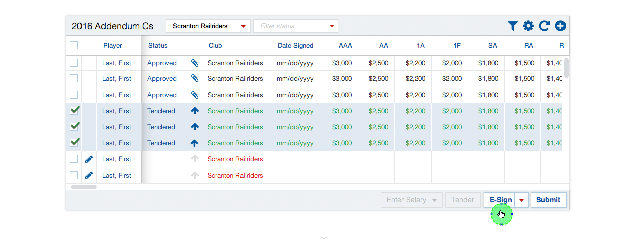The image size is (644, 252).
Task: Expand the E-Sign red arrow dropdown
Action: click(x=522, y=200)
